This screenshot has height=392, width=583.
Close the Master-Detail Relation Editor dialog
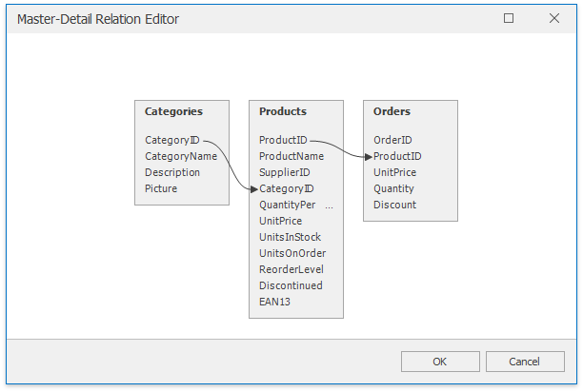point(554,18)
